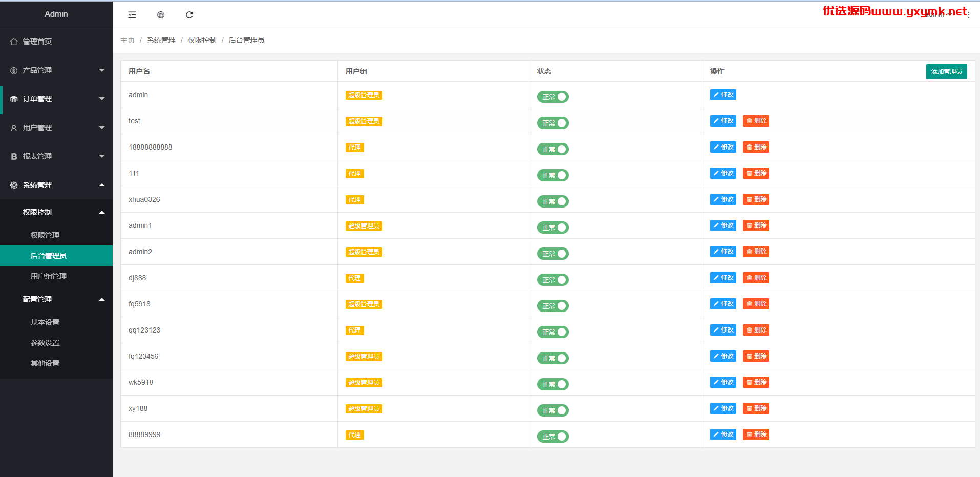Click the home icon next to 管理首页

(x=14, y=42)
